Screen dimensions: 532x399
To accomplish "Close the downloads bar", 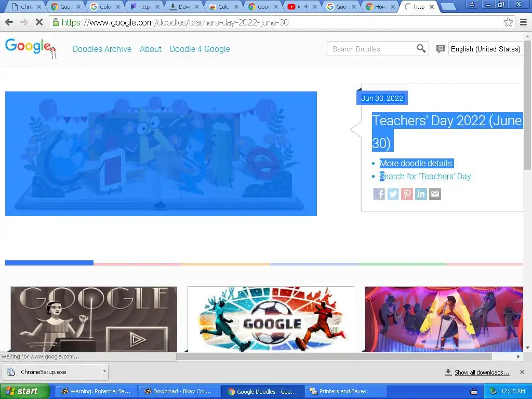I will [522, 372].
